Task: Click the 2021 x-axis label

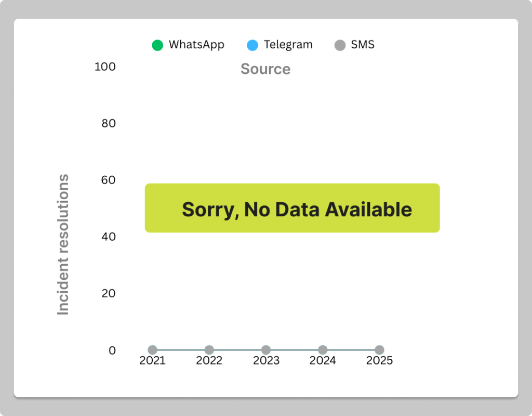Action: (152, 361)
